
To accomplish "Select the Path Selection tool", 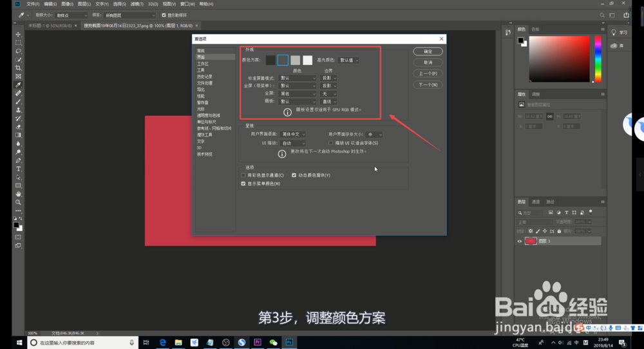I will (18, 177).
